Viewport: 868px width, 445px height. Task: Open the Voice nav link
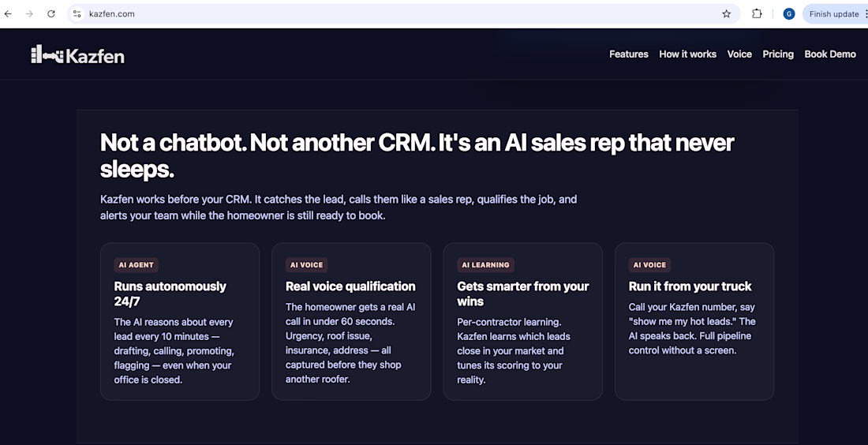click(x=739, y=54)
